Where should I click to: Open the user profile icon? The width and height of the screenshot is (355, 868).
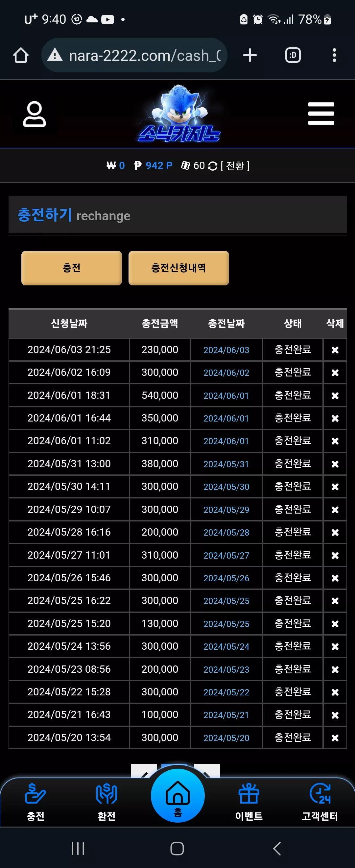35,114
